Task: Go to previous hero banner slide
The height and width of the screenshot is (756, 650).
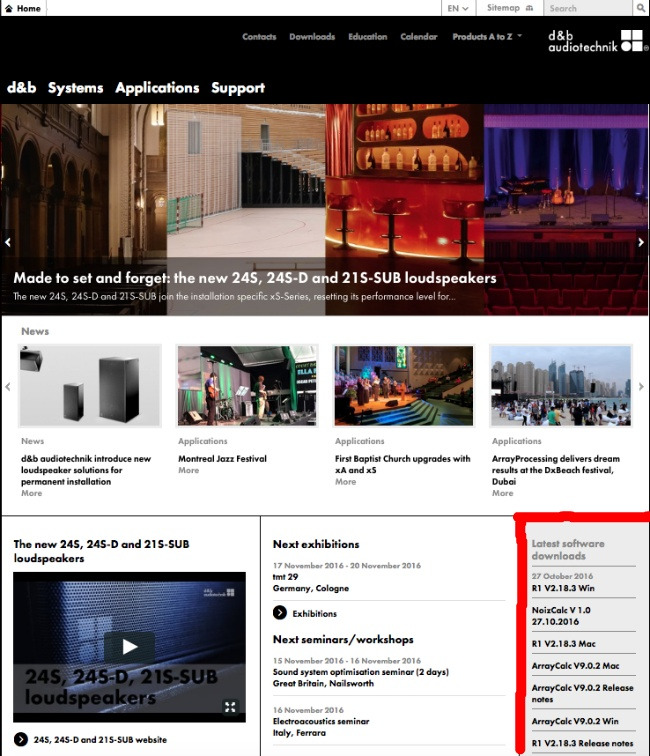Action: pyautogui.click(x=8, y=242)
